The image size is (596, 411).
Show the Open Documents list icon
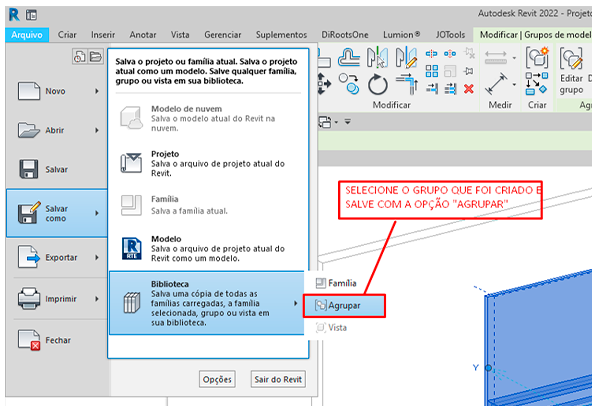[95, 57]
